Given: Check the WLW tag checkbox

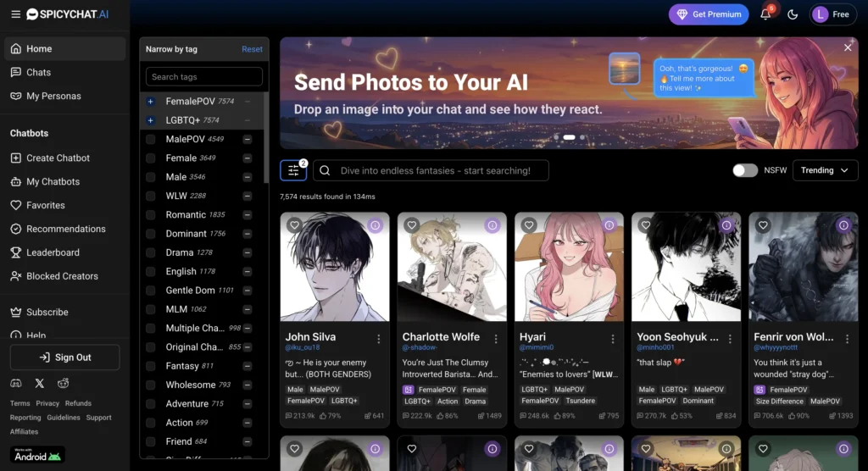Looking at the screenshot, I should pyautogui.click(x=151, y=196).
